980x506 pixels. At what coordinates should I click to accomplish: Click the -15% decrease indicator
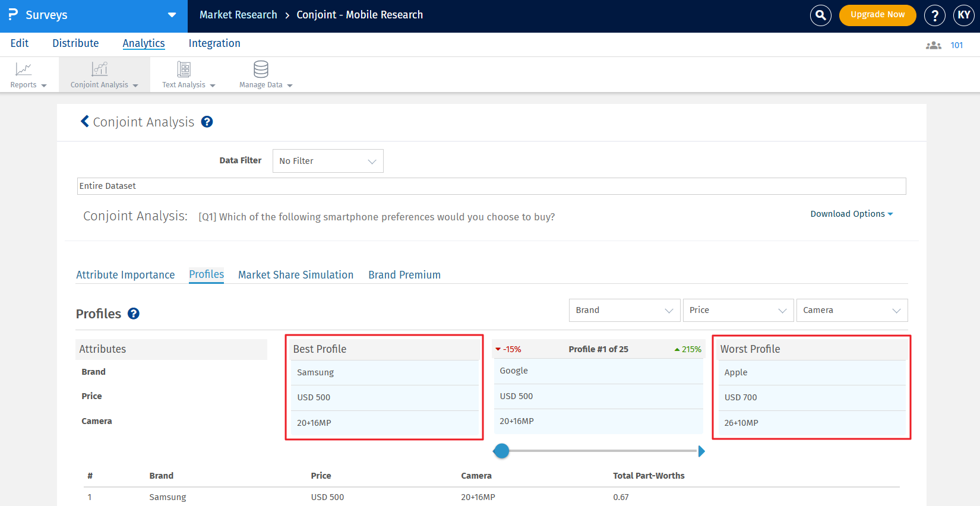coord(508,349)
